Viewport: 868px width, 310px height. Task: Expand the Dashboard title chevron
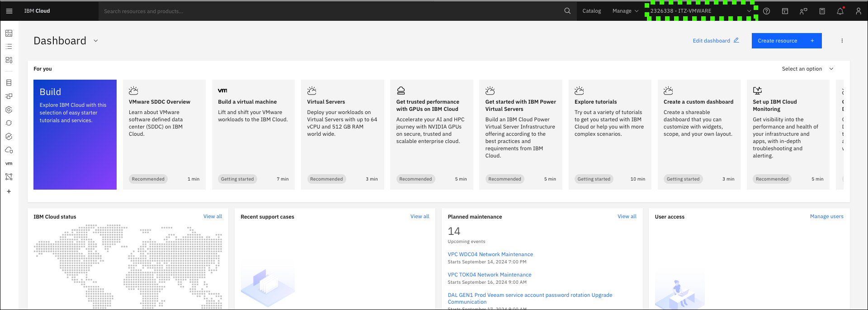click(x=96, y=41)
